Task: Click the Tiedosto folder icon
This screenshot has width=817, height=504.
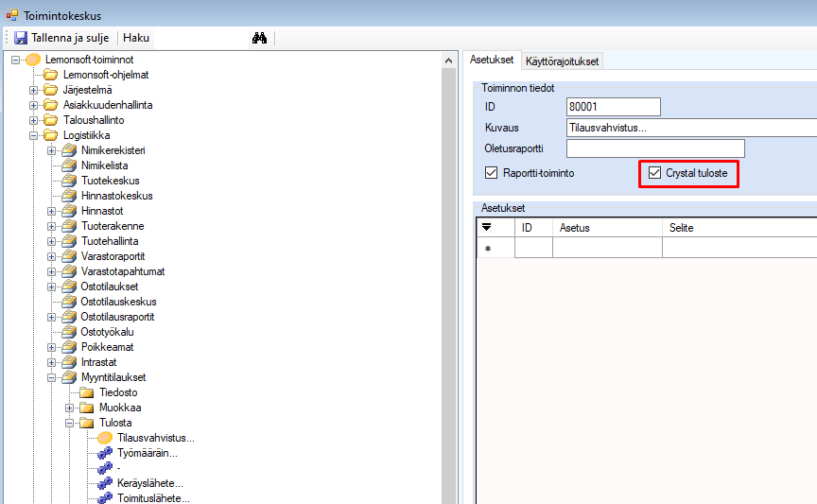Action: click(x=87, y=392)
